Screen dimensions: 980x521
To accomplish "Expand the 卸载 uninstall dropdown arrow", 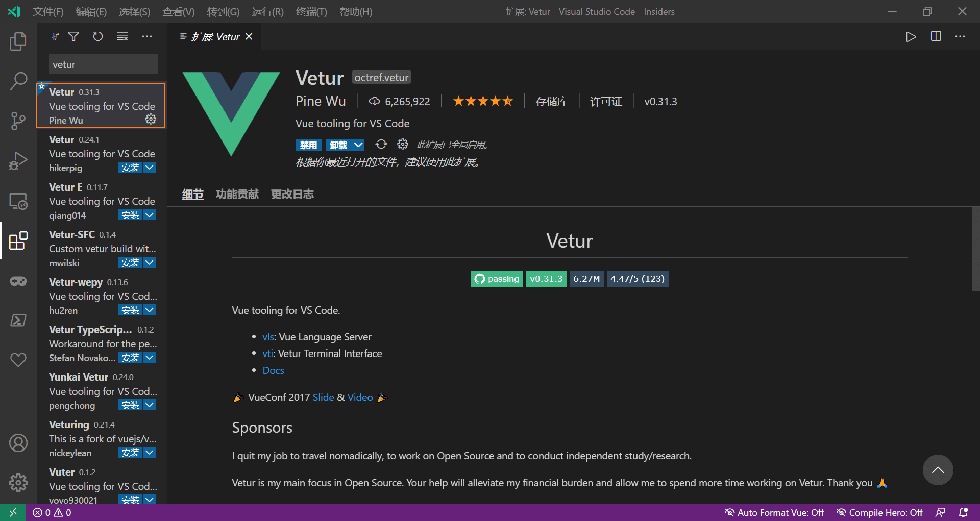I will tap(359, 145).
